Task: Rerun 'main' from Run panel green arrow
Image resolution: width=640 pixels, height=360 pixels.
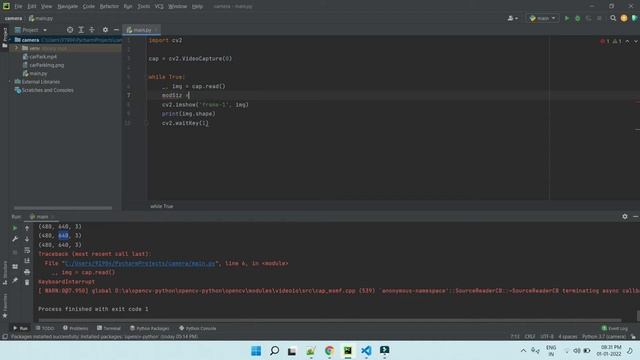Action: click(x=15, y=228)
